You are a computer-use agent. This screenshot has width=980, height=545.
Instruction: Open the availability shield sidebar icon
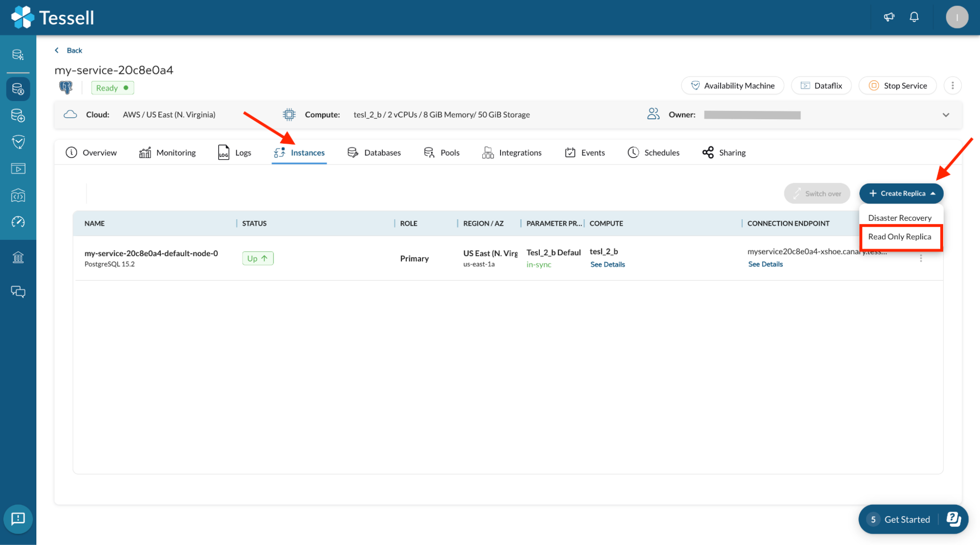point(18,142)
